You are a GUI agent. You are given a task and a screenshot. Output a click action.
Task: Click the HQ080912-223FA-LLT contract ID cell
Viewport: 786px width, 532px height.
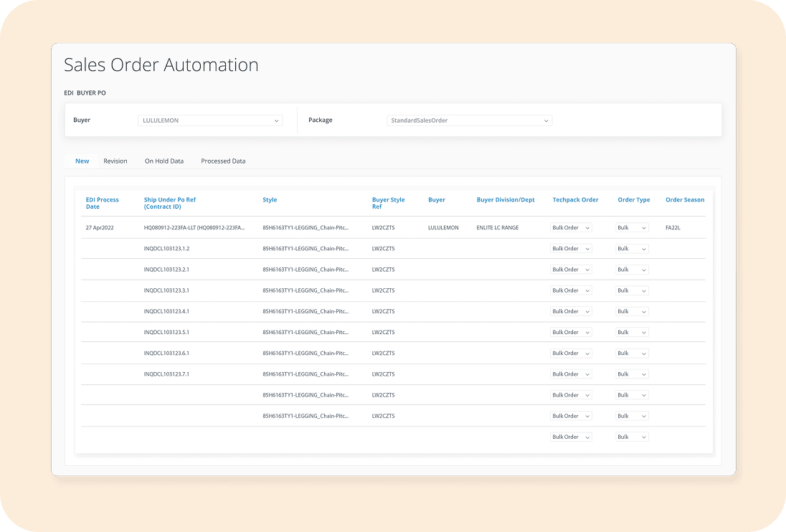tap(194, 228)
